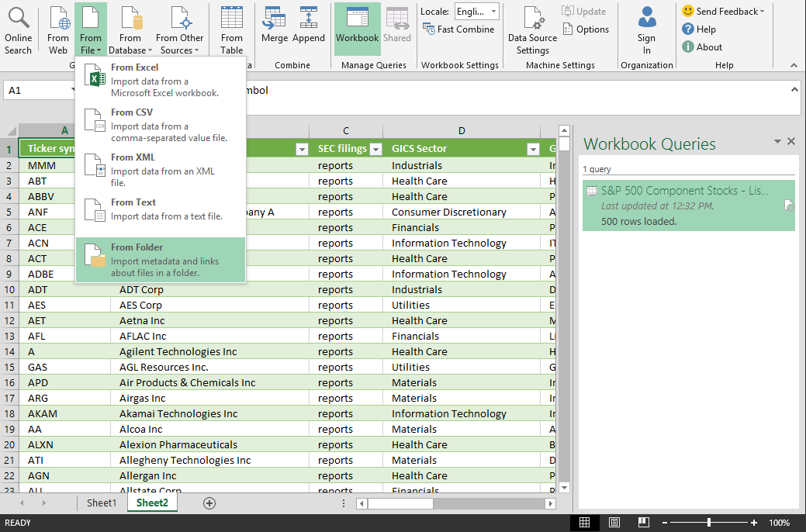806x532 pixels.
Task: Click the zoom slider handle
Action: point(709,523)
